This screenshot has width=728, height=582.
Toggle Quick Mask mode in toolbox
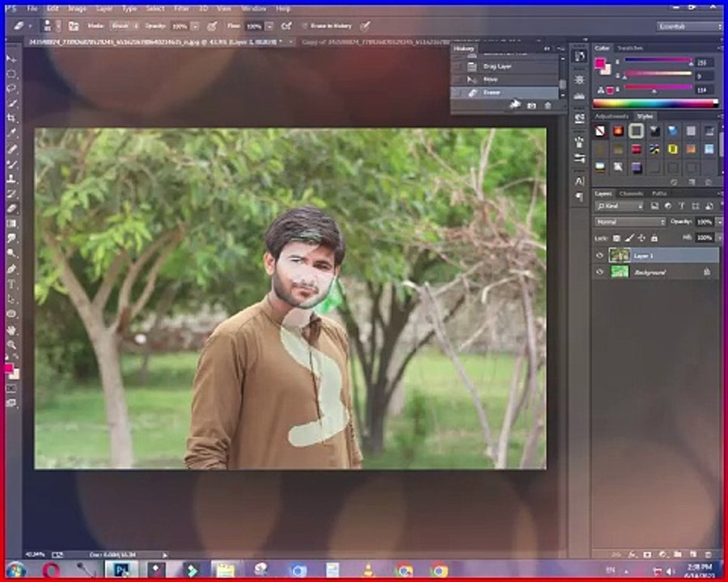pos(11,388)
